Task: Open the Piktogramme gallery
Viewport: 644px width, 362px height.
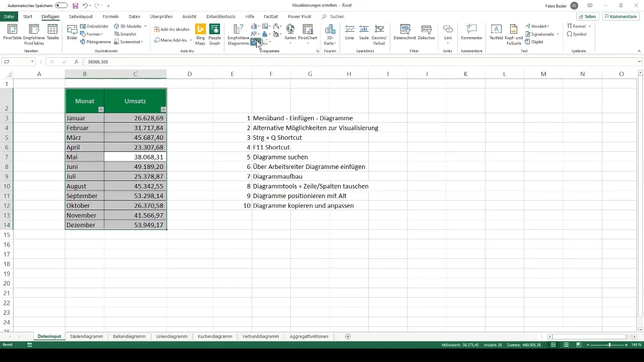Action: [x=96, y=42]
